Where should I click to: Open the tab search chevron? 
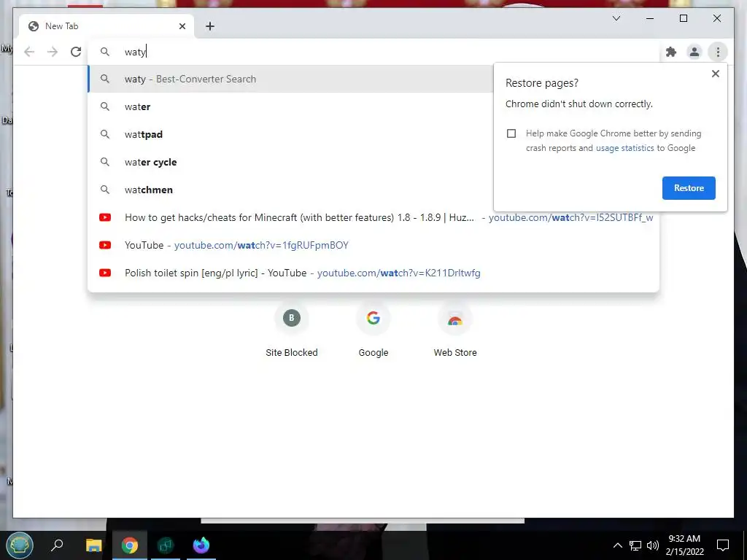[616, 18]
